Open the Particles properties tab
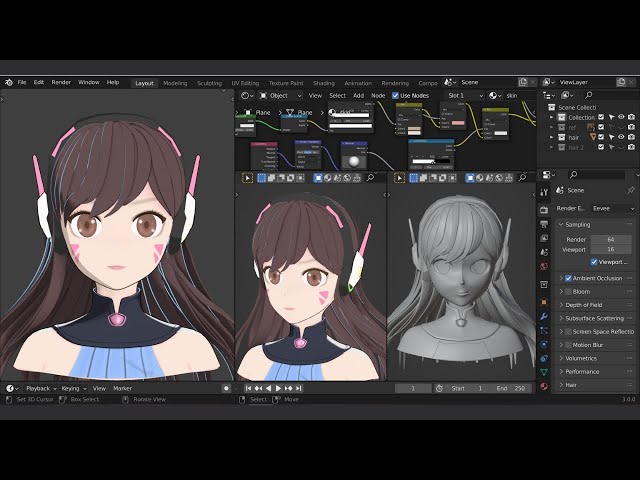 coord(544,331)
